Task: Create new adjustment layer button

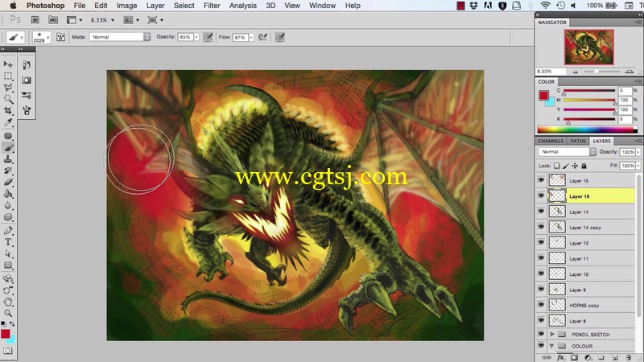Action: (x=588, y=357)
